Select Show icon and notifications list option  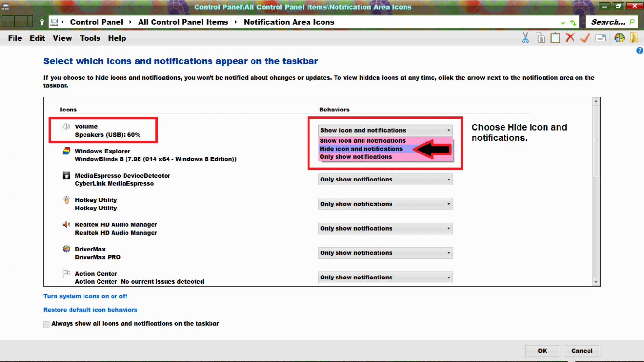coord(385,141)
